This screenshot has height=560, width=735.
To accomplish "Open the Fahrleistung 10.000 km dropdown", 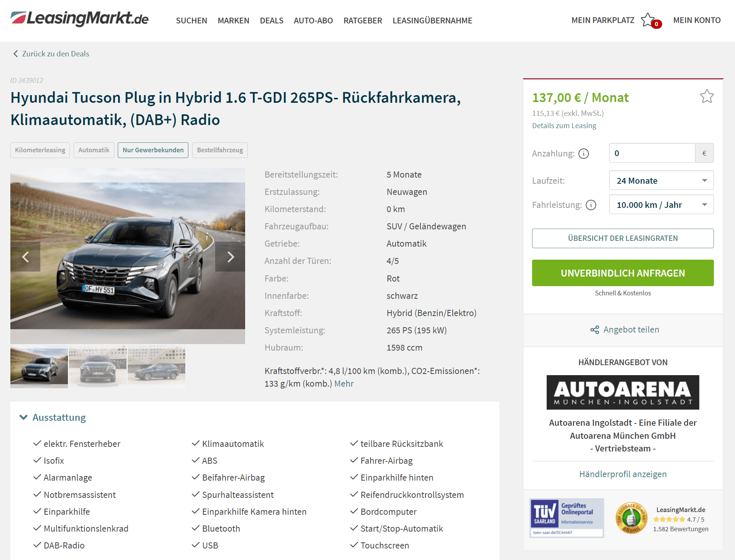I will 661,204.
